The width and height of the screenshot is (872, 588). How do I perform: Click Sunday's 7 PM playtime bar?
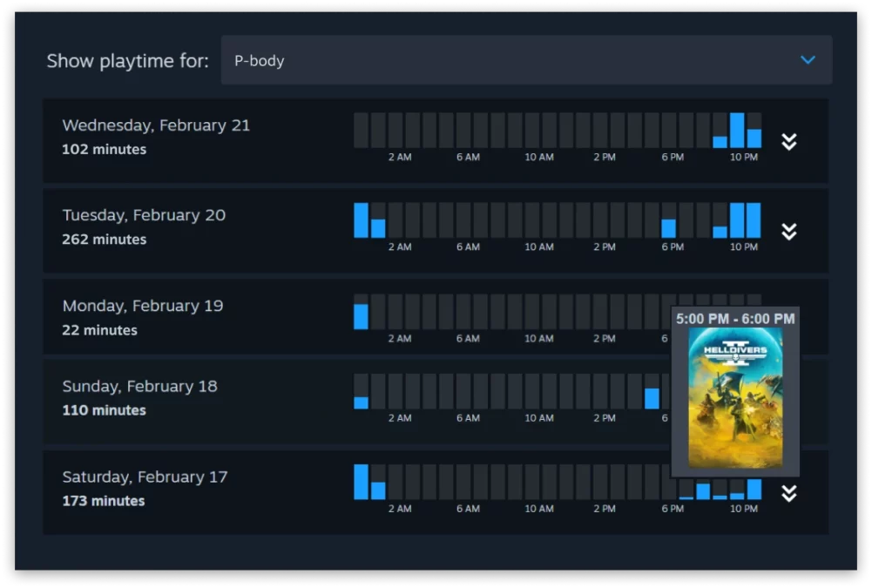652,397
